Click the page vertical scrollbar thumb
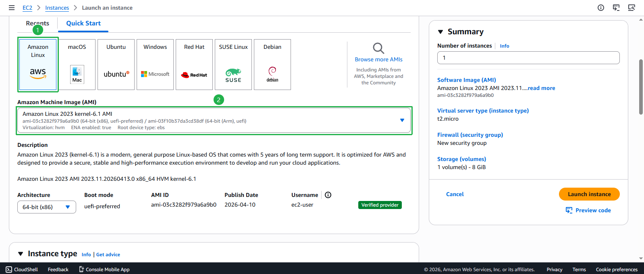 pyautogui.click(x=641, y=87)
